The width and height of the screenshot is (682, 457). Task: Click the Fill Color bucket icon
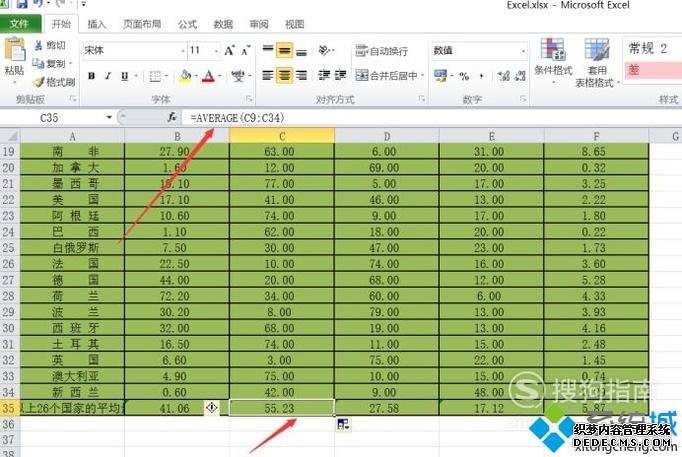(x=186, y=77)
